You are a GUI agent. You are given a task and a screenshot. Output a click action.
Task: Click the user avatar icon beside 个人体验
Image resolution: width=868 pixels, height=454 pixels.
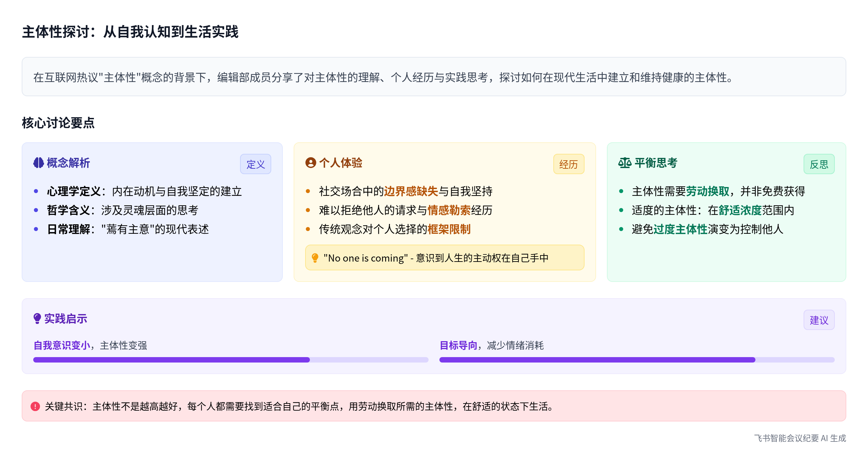click(x=311, y=163)
